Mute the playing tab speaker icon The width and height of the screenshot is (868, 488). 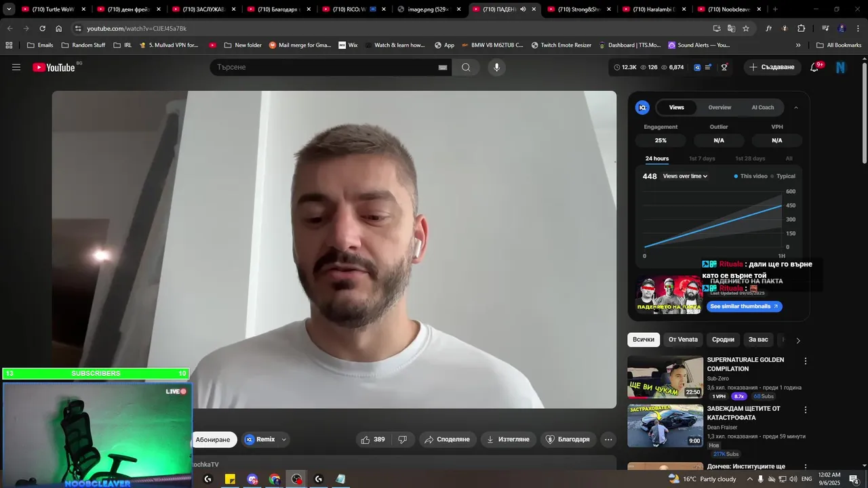pos(523,9)
